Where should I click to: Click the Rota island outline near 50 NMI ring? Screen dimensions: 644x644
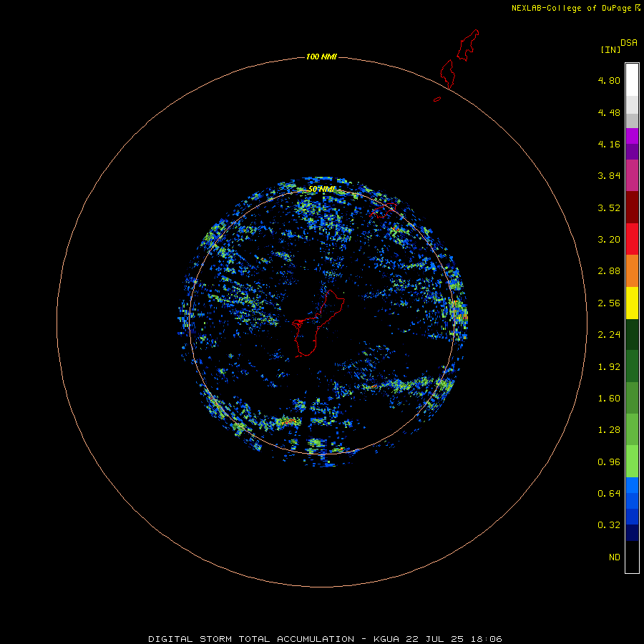384,210
